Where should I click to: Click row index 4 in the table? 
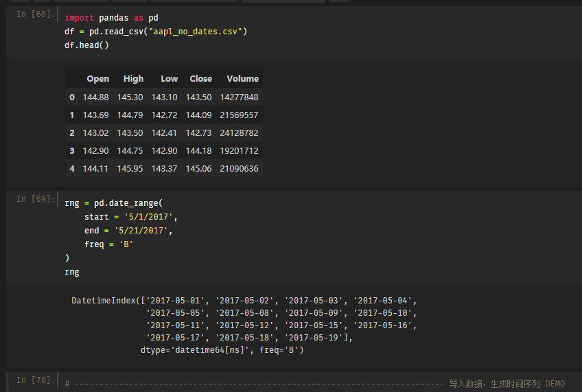(x=72, y=168)
